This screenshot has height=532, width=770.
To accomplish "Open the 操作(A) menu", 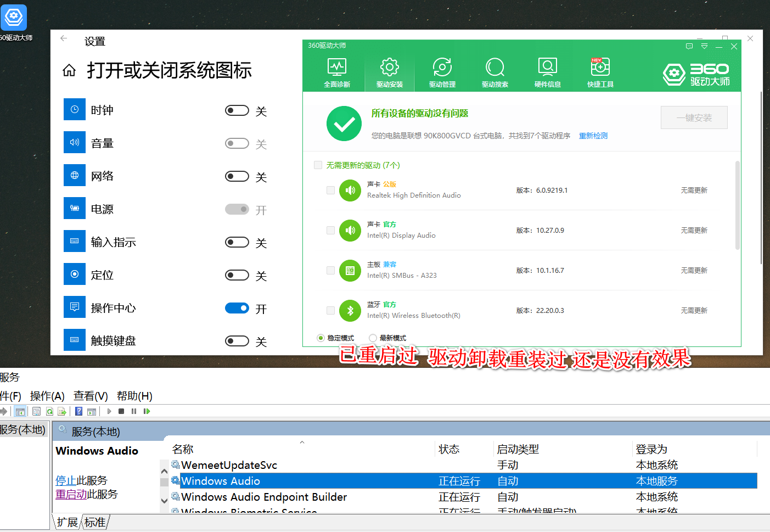I will click(x=47, y=396).
